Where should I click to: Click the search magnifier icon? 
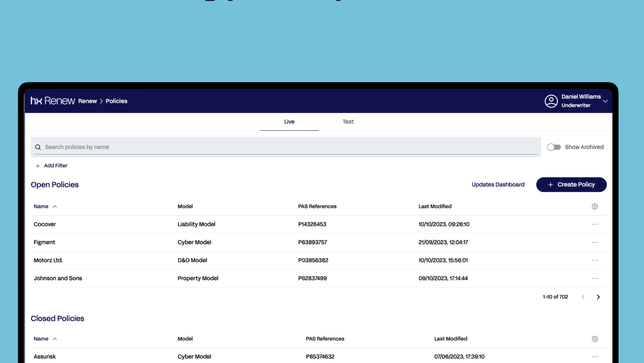[x=38, y=147]
